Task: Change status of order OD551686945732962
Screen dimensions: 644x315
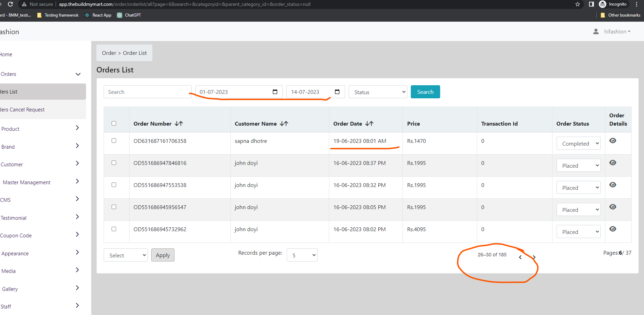Action: tap(578, 232)
